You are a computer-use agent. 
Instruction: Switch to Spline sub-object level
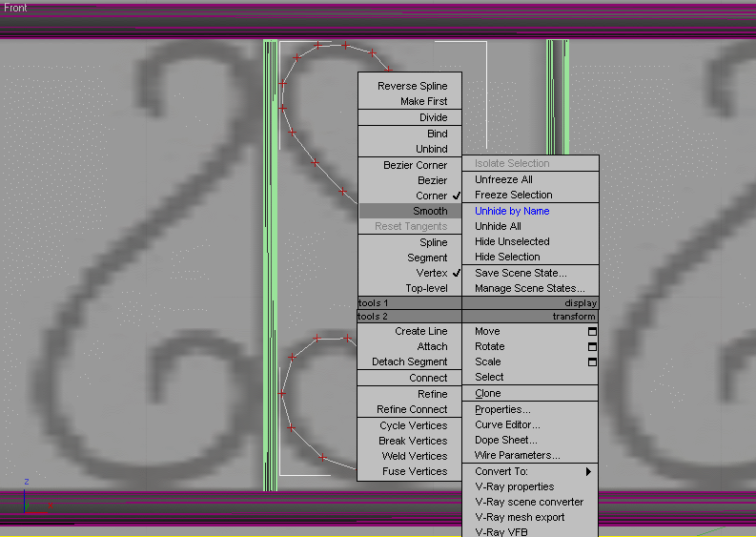pyautogui.click(x=434, y=242)
